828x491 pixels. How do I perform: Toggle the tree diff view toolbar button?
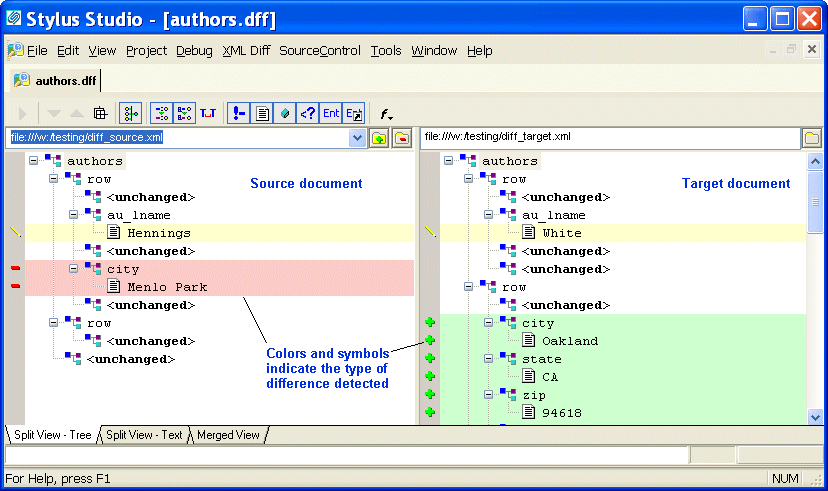[132, 113]
